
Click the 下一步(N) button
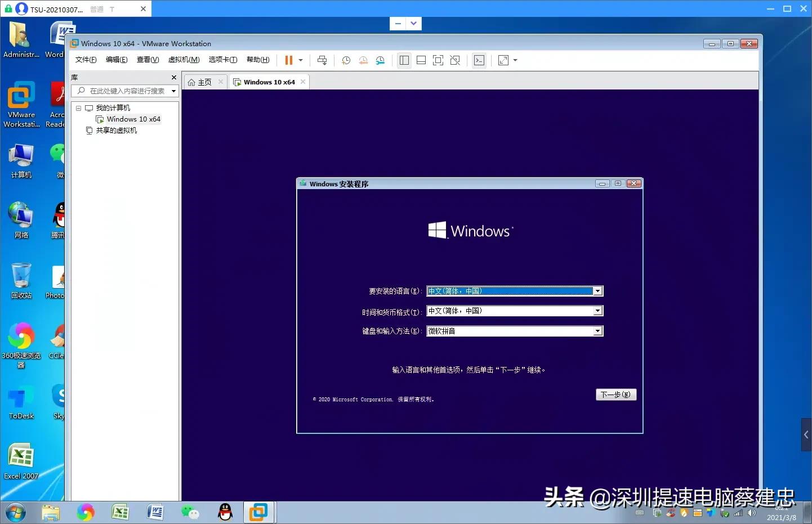pyautogui.click(x=615, y=395)
